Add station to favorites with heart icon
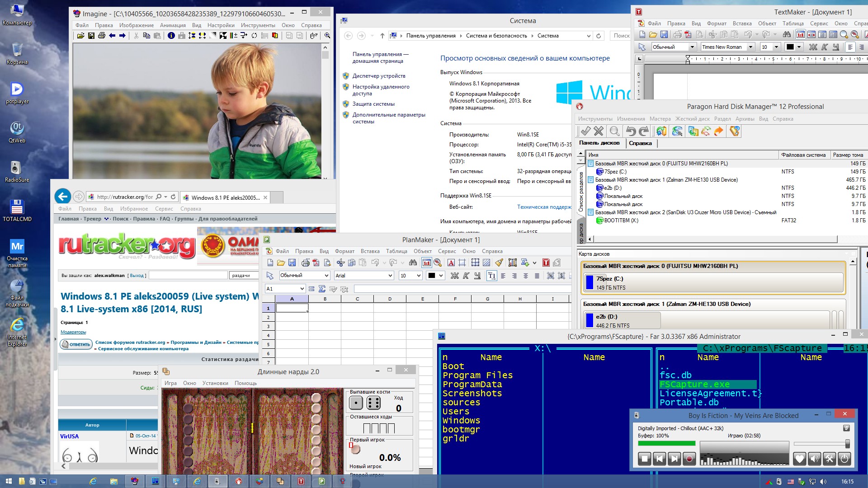The image size is (868, 488). 800,459
